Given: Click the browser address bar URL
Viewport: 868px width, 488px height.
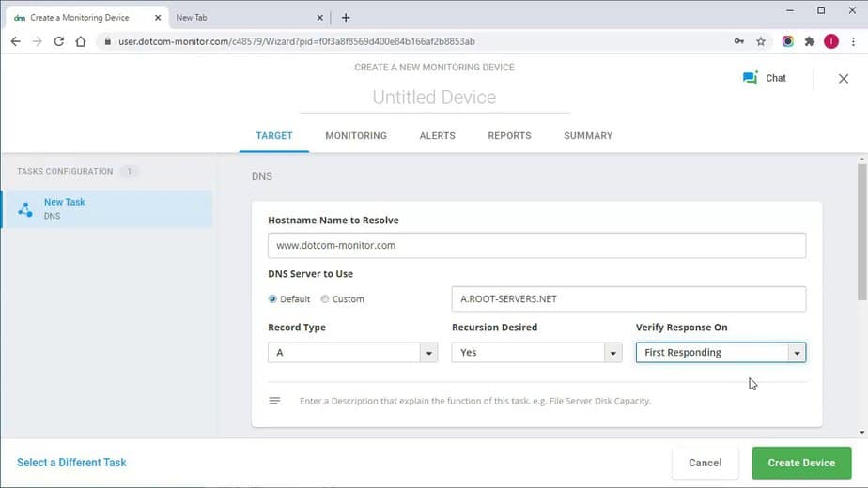Looking at the screenshot, I should (x=297, y=41).
